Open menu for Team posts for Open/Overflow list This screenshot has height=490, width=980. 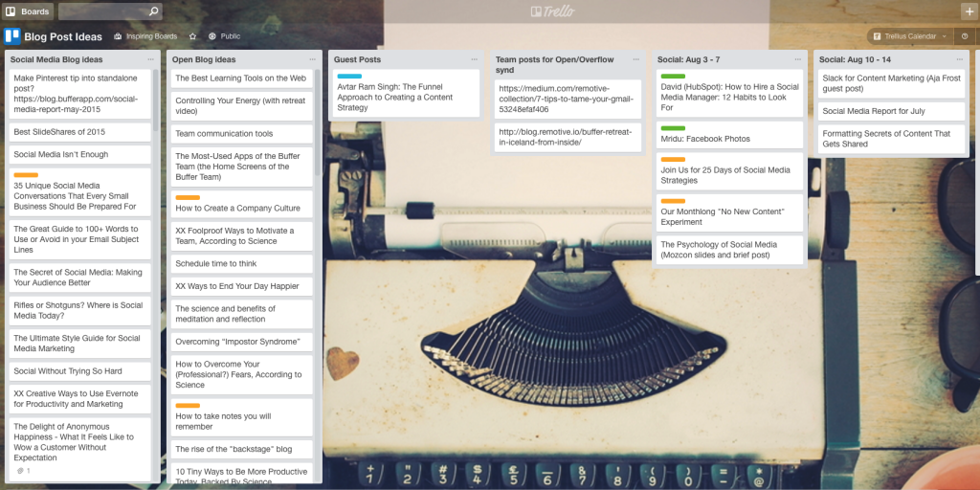click(x=636, y=59)
